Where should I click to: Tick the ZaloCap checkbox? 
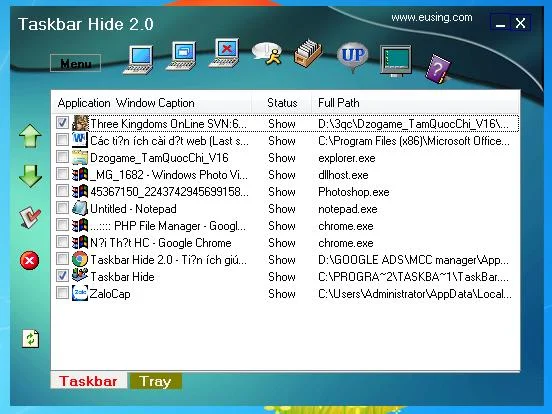[x=62, y=293]
